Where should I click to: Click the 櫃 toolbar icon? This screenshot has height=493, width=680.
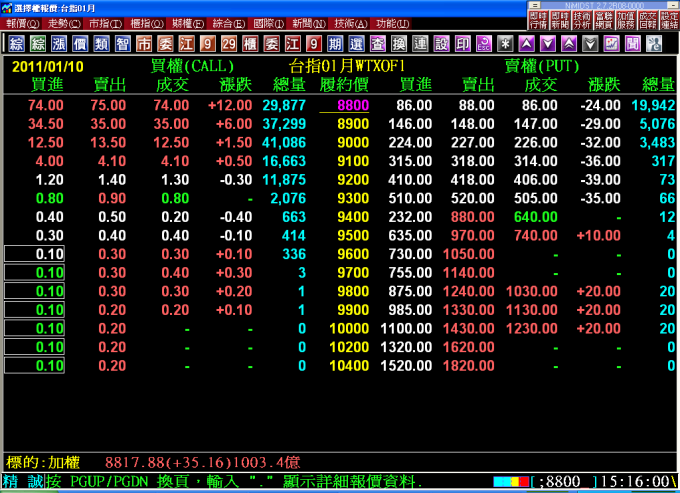tap(250, 44)
